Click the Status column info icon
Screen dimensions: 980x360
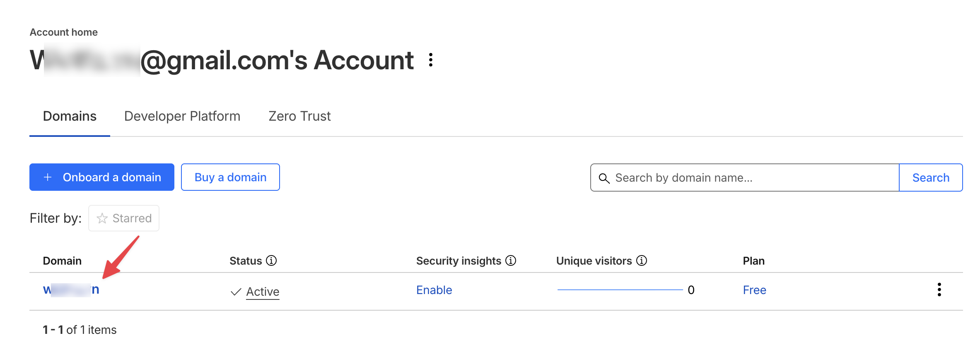[271, 261]
